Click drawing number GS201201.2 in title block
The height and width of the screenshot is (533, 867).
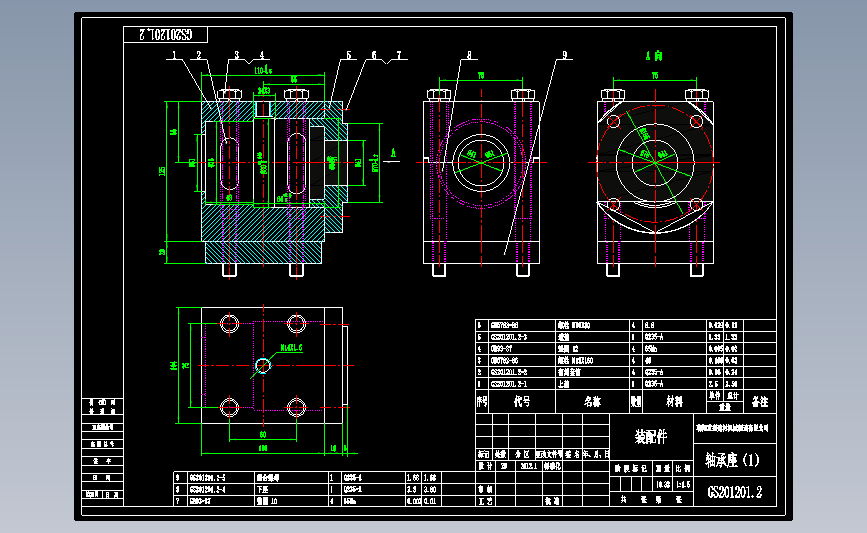click(734, 492)
